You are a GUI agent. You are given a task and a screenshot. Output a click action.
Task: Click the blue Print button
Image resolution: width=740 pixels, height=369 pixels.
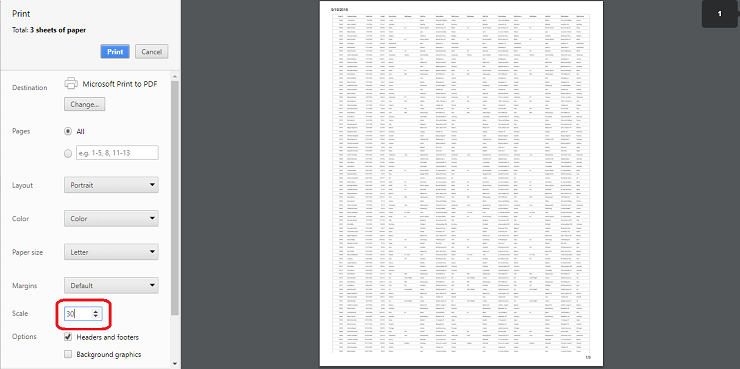115,52
